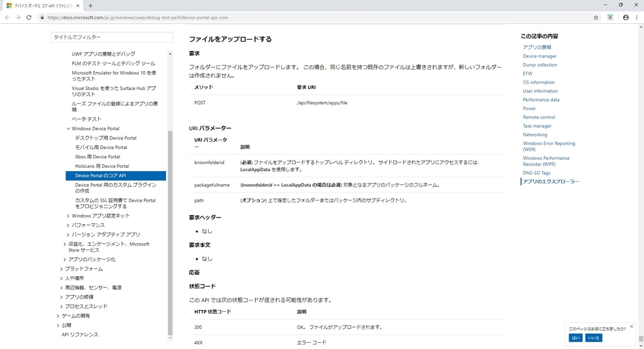Answer いいえ in the feedback popup
The height and width of the screenshot is (349, 644).
pyautogui.click(x=594, y=338)
